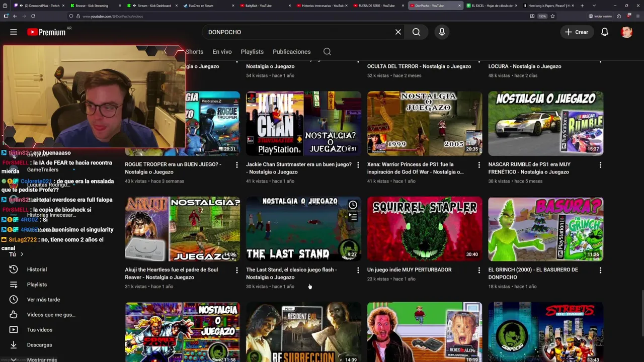
Task: Open options for Xena Warrior Princess video
Action: [x=478, y=165]
